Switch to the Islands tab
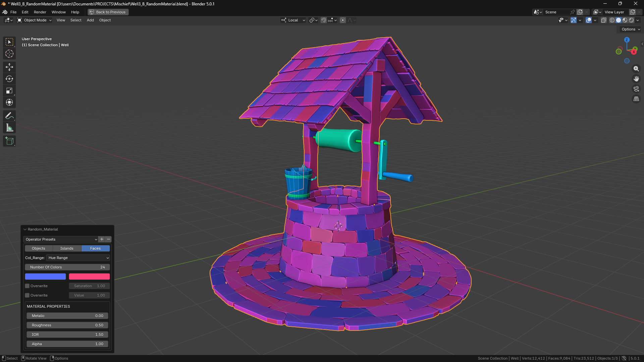This screenshot has width=644, height=362. pos(67,248)
